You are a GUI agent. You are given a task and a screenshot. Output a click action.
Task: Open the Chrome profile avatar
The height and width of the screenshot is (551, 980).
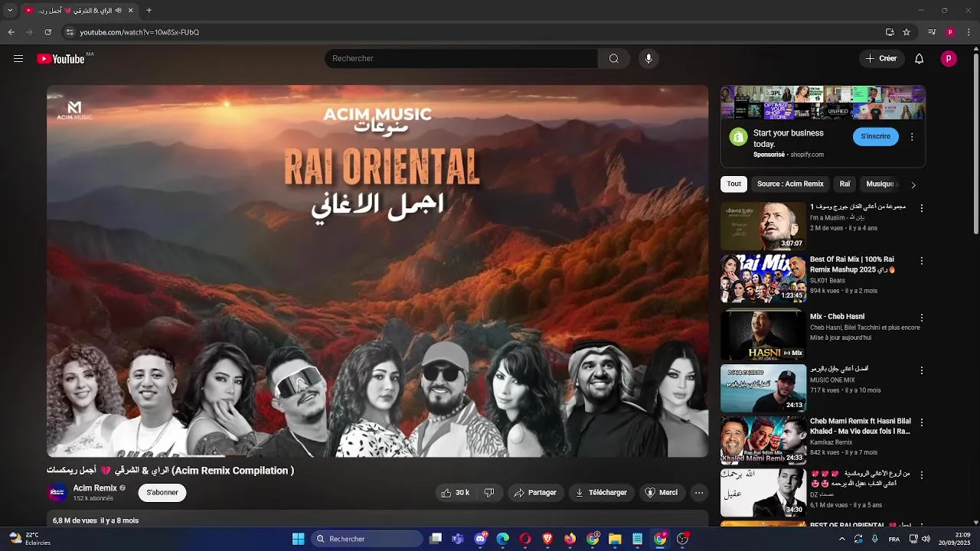pyautogui.click(x=950, y=32)
